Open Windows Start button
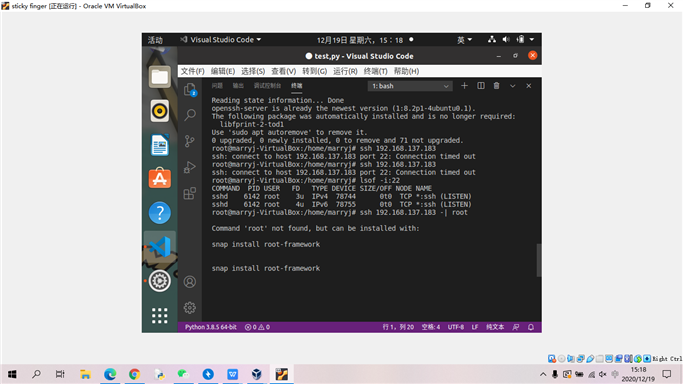The width and height of the screenshot is (683, 384). pos(12,374)
